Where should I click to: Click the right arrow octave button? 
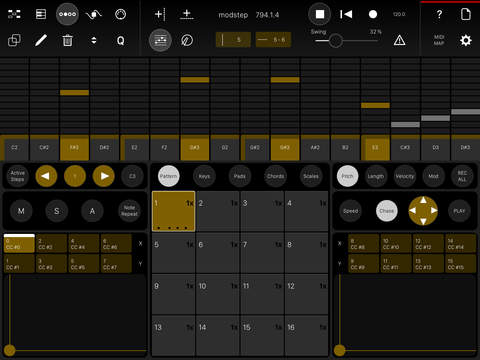tap(104, 176)
